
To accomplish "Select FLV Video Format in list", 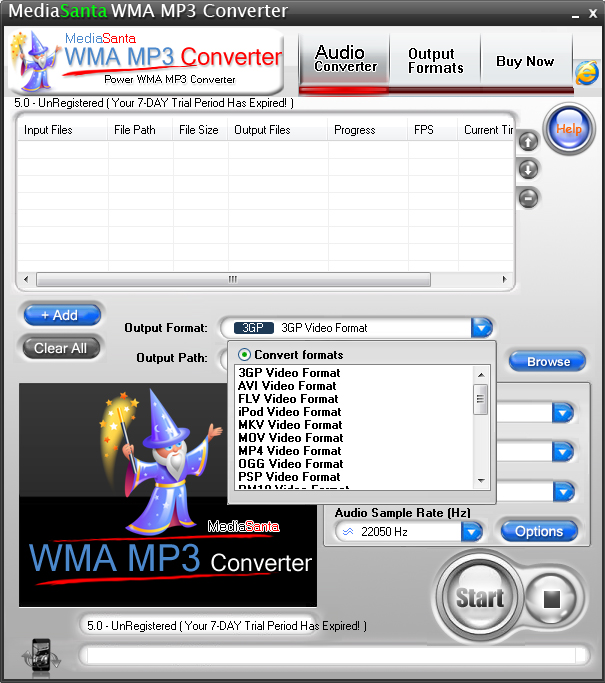I will click(x=288, y=399).
